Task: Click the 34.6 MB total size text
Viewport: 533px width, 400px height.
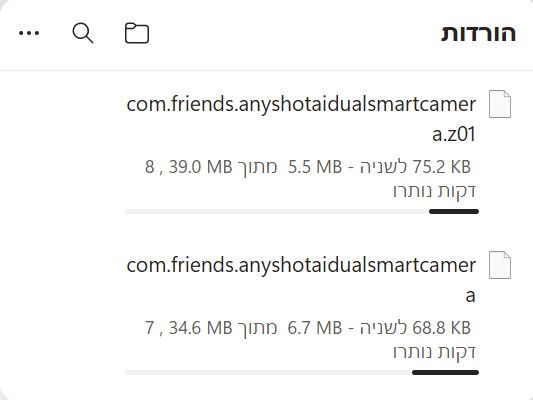Action: [x=201, y=328]
